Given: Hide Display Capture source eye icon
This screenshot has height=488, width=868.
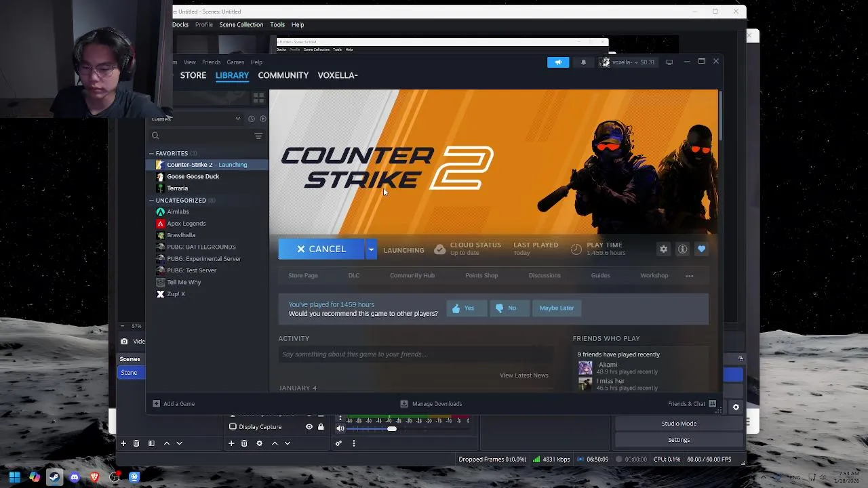Looking at the screenshot, I should tap(309, 427).
